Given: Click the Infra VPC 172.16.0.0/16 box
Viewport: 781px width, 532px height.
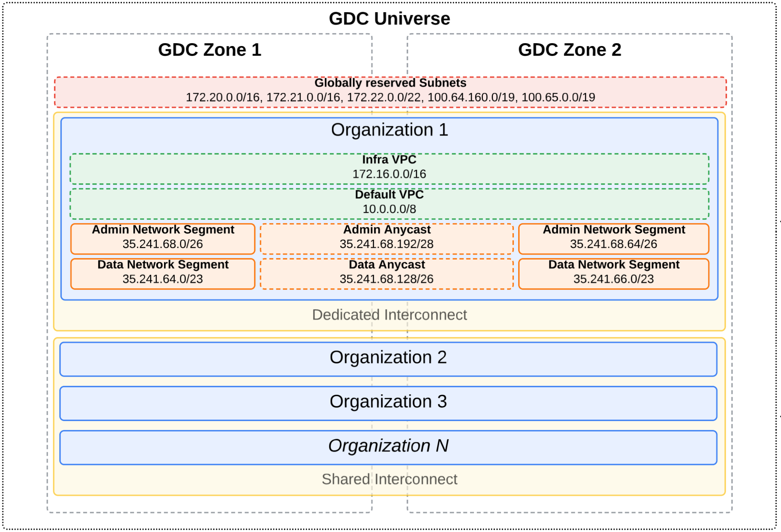Looking at the screenshot, I should (x=389, y=168).
